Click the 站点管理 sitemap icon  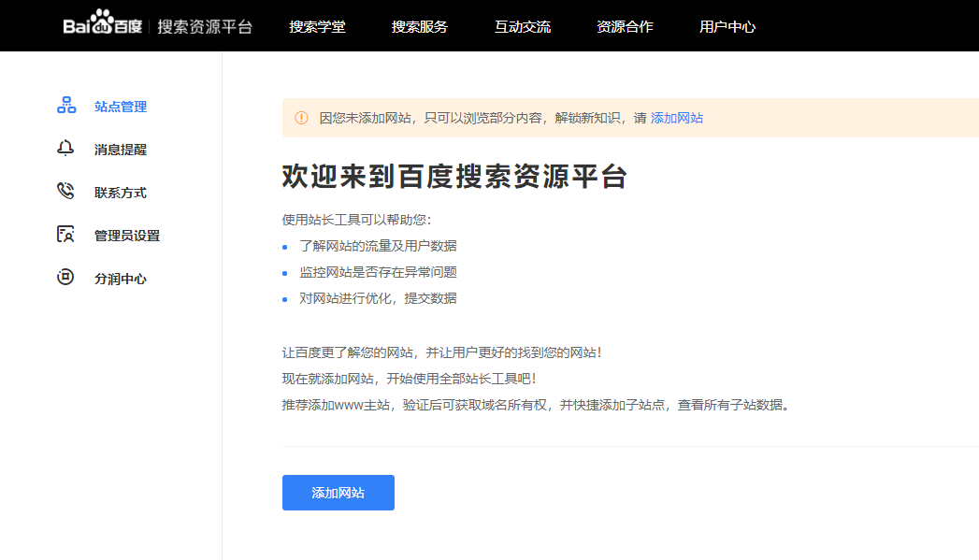pos(66,105)
